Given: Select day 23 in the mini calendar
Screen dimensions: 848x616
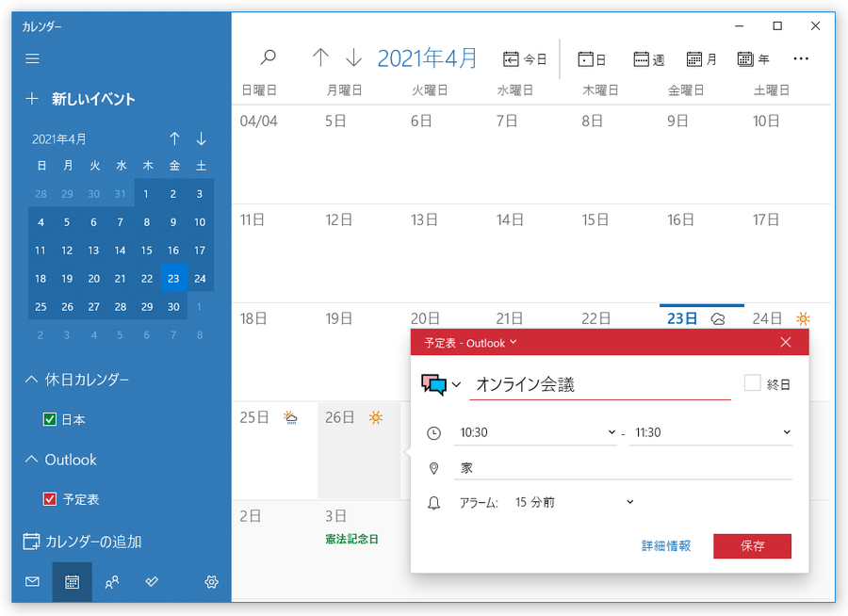Looking at the screenshot, I should click(173, 278).
